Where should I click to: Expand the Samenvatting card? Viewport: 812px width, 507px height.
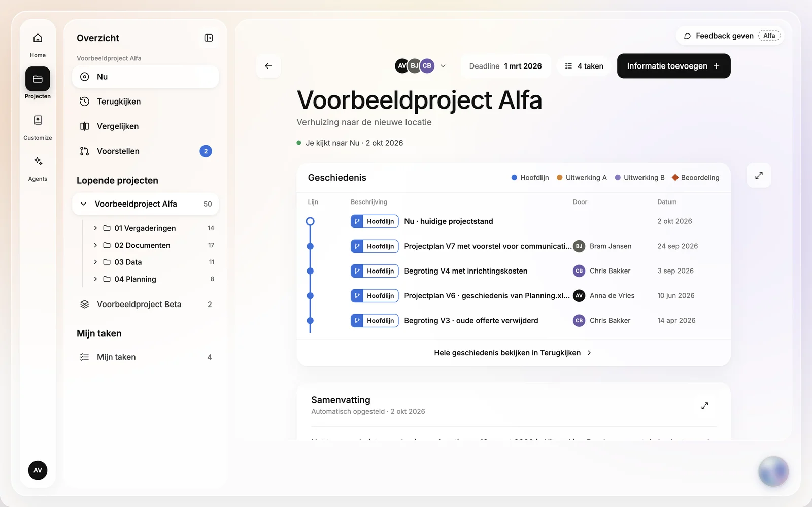[x=705, y=406]
